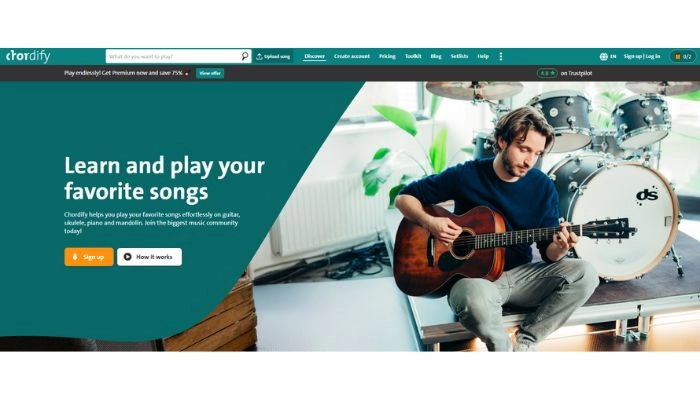
Task: Open the Blog link
Action: pos(436,56)
